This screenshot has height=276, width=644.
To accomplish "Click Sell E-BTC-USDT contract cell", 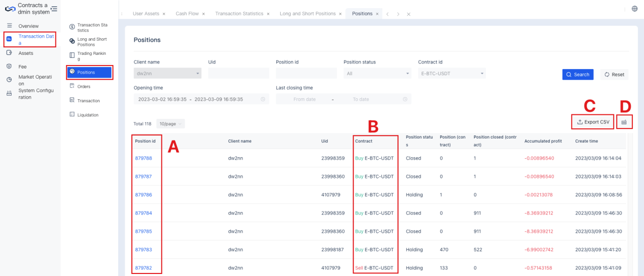I will click(374, 267).
